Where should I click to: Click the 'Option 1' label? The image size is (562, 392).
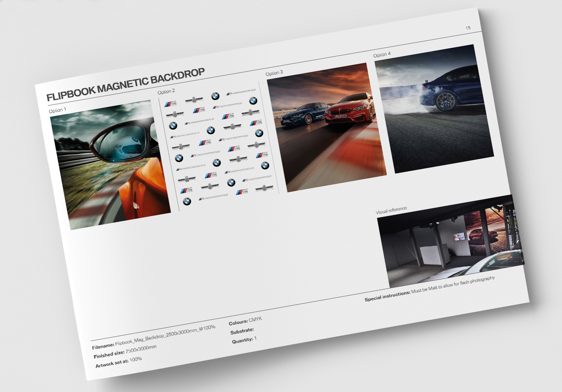(x=57, y=110)
